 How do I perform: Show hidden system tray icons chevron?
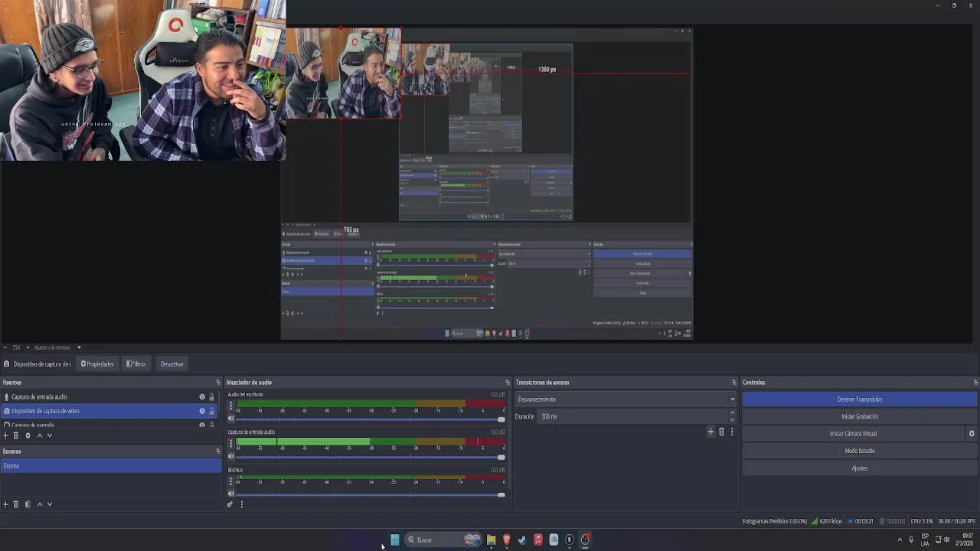[900, 540]
